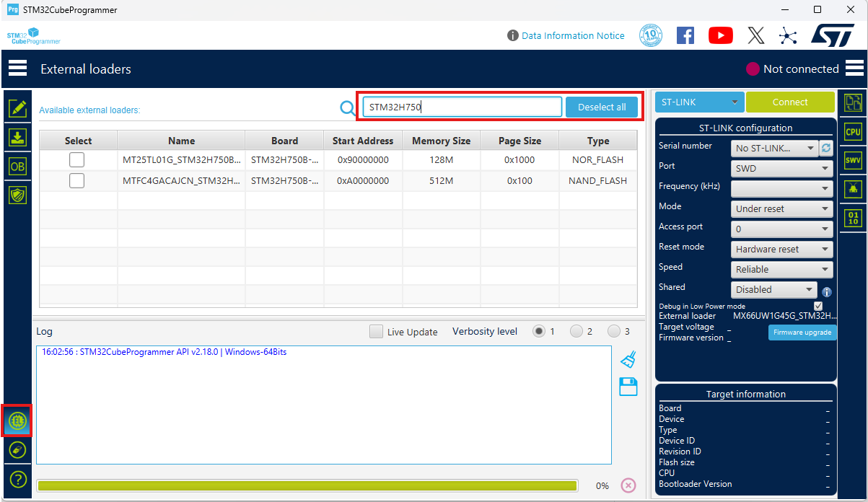Open the Reset mode dropdown
868x502 pixels.
pos(781,249)
